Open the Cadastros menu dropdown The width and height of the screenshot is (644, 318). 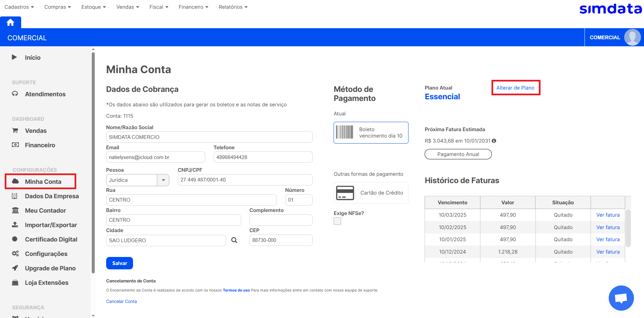pos(19,7)
